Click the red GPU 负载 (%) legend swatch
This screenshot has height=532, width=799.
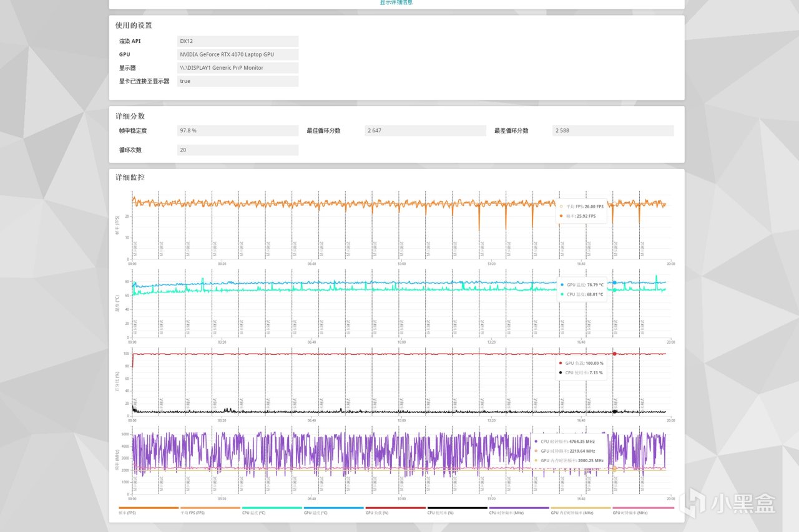pos(395,508)
